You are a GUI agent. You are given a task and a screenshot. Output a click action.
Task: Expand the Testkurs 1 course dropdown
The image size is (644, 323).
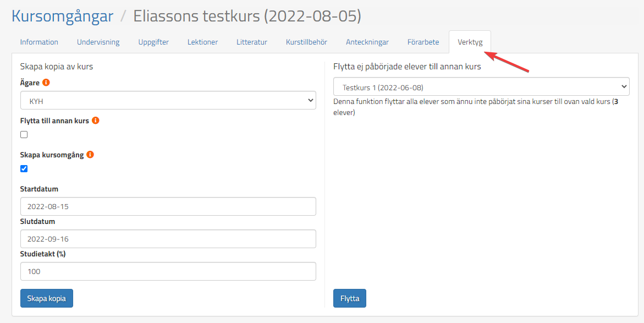coord(481,87)
